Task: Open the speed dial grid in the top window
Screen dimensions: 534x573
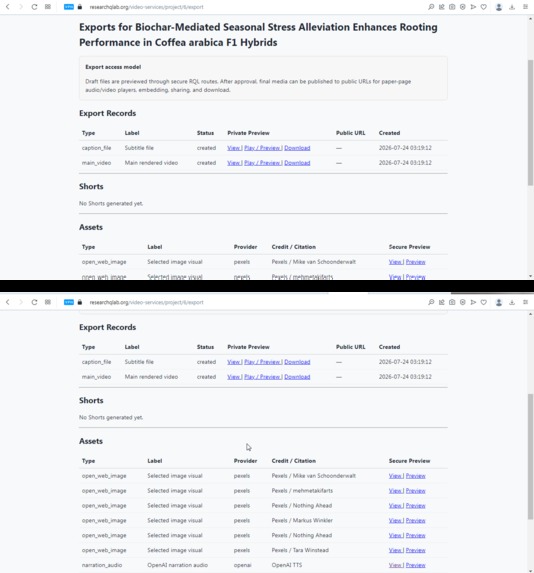Action: click(x=48, y=7)
